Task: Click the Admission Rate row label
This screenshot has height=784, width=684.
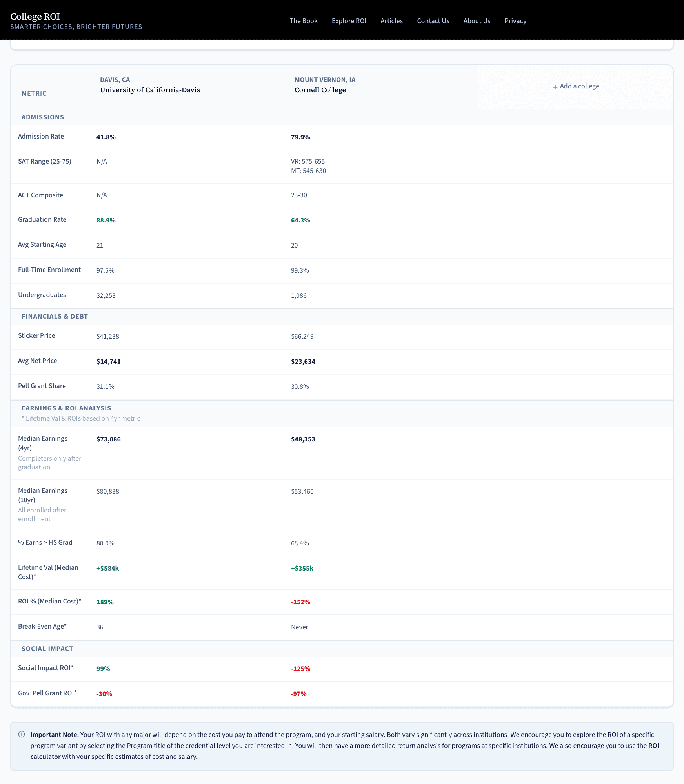Action: coord(41,136)
